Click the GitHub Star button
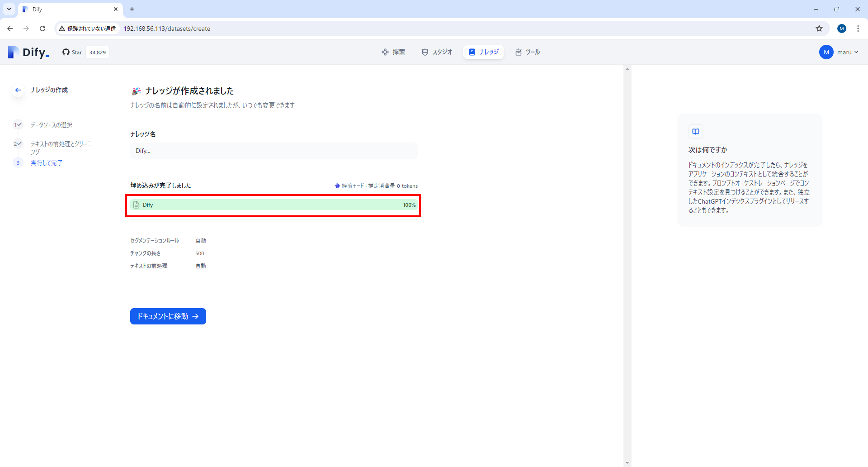 tap(72, 52)
